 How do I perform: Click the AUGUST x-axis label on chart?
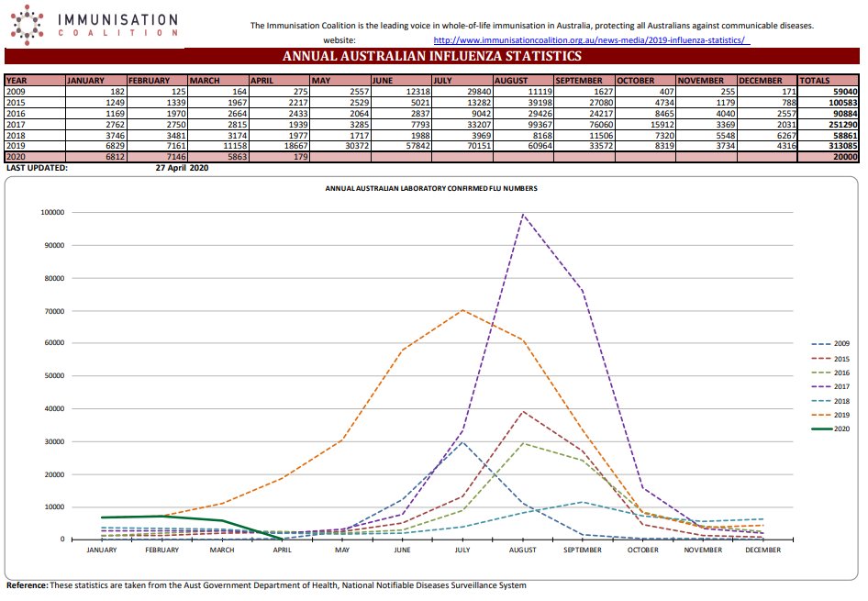pyautogui.click(x=523, y=551)
